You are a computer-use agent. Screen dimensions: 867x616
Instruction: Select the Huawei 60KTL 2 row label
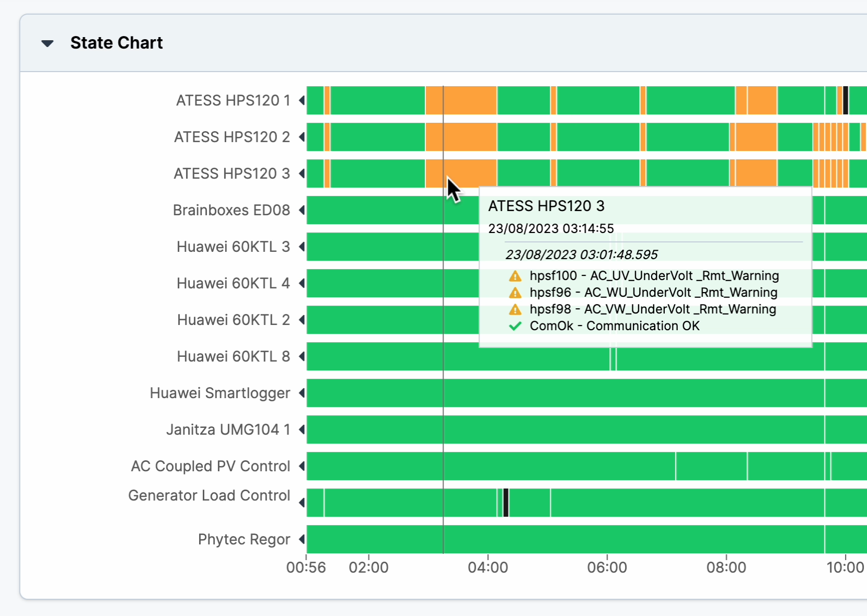click(x=233, y=320)
